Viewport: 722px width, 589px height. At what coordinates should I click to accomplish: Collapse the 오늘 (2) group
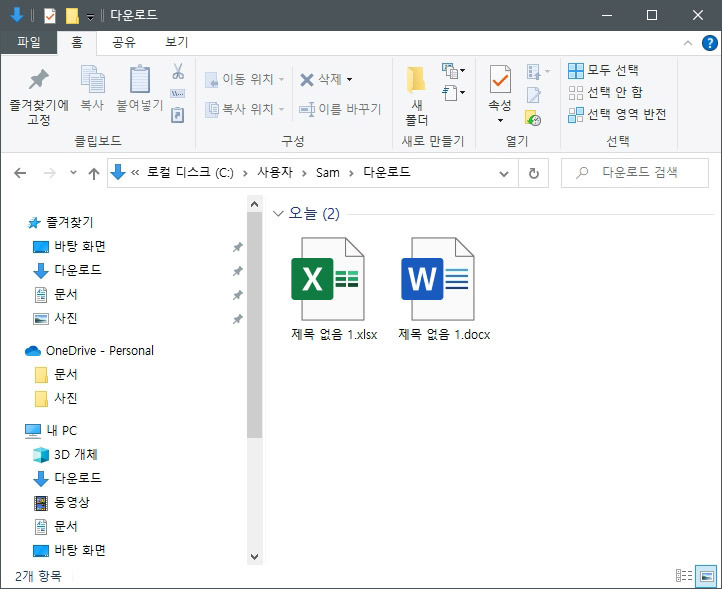point(278,214)
